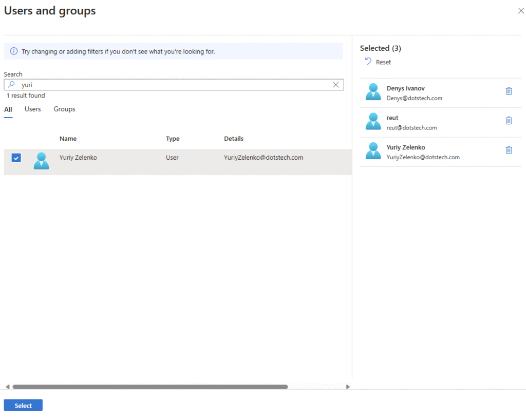Click reut's user avatar icon

[x=373, y=122]
